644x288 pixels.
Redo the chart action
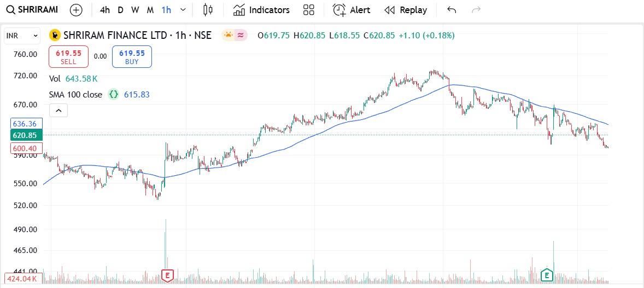coord(476,10)
